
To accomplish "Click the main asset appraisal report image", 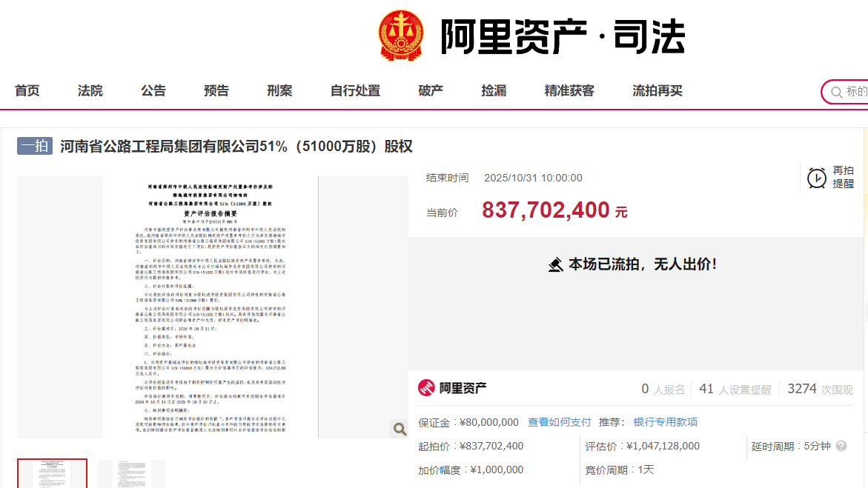I will tap(211, 307).
